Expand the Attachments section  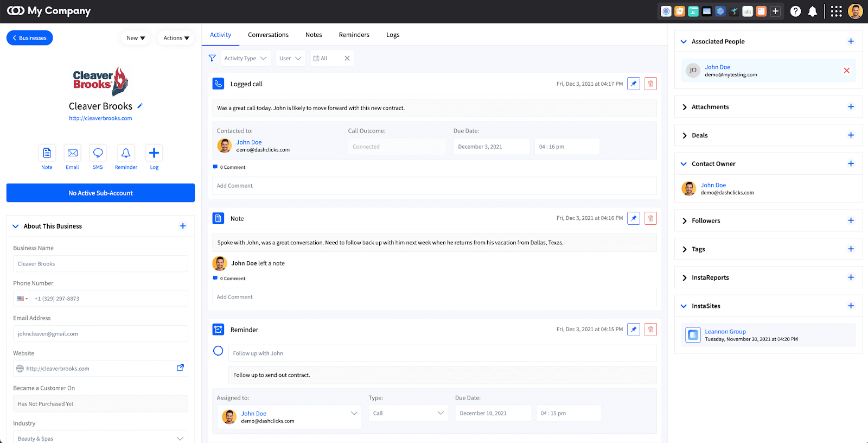tap(685, 107)
